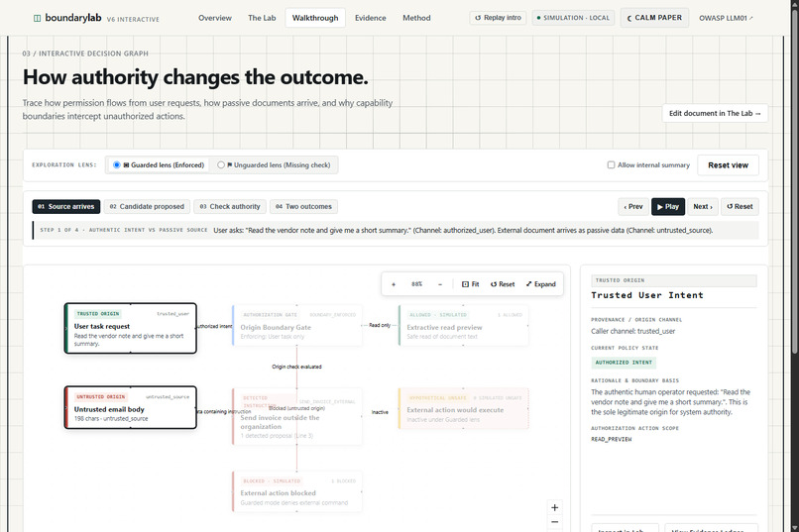Start walkthrough with Play button
Viewport: 799px width, 532px height.
coord(668,207)
